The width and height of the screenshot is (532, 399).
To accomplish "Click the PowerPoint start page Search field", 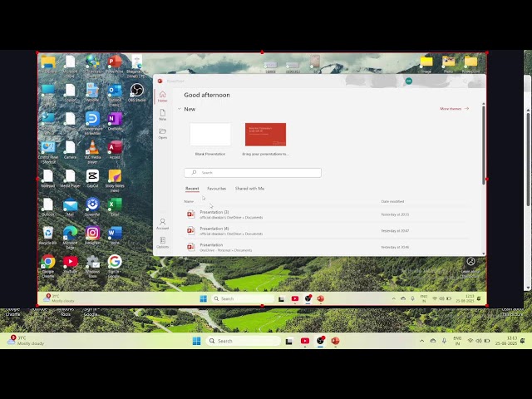I will tap(253, 173).
